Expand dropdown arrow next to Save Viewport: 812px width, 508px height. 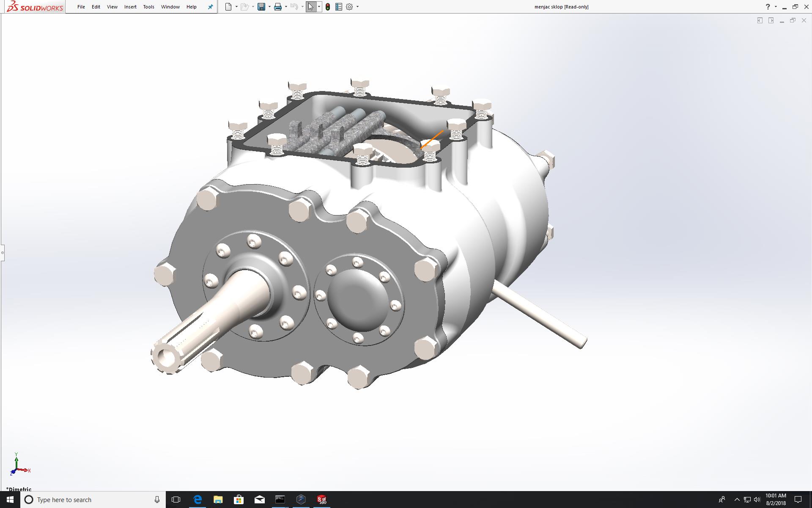tap(269, 7)
